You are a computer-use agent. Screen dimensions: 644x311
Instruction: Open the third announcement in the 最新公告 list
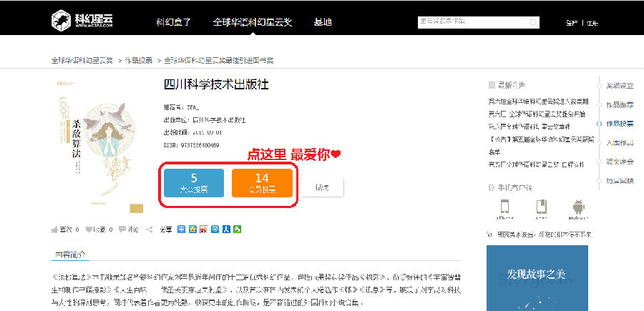pyautogui.click(x=529, y=127)
